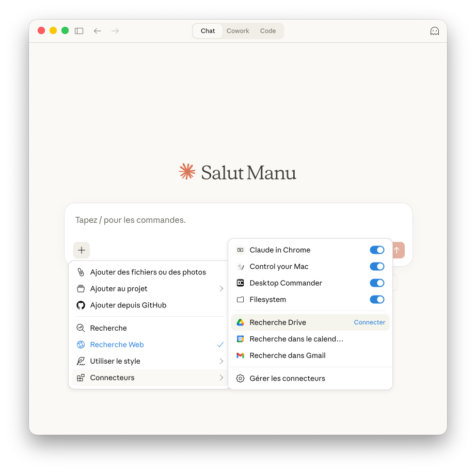
Task: Click the Connecter link for Drive
Action: point(369,322)
